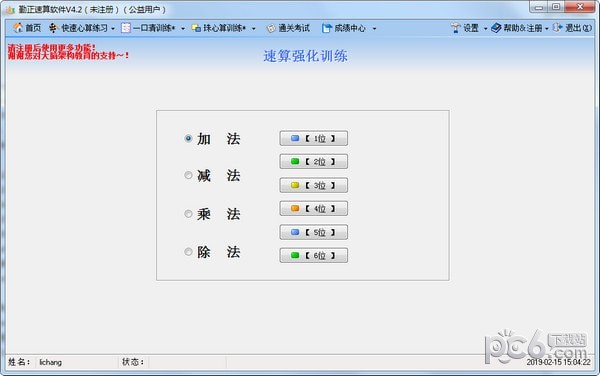This screenshot has height=376, width=600.
Task: Start training with the 【5位】 button
Action: click(314, 232)
